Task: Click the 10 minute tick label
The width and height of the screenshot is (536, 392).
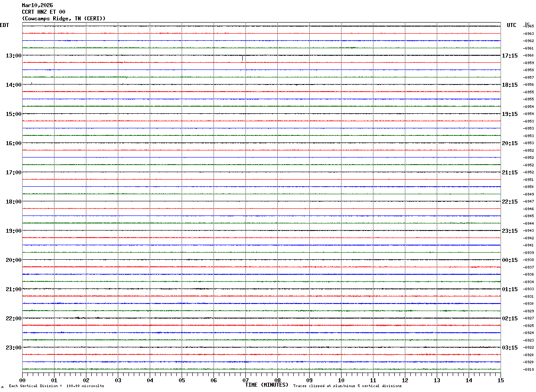Action: pyautogui.click(x=342, y=380)
